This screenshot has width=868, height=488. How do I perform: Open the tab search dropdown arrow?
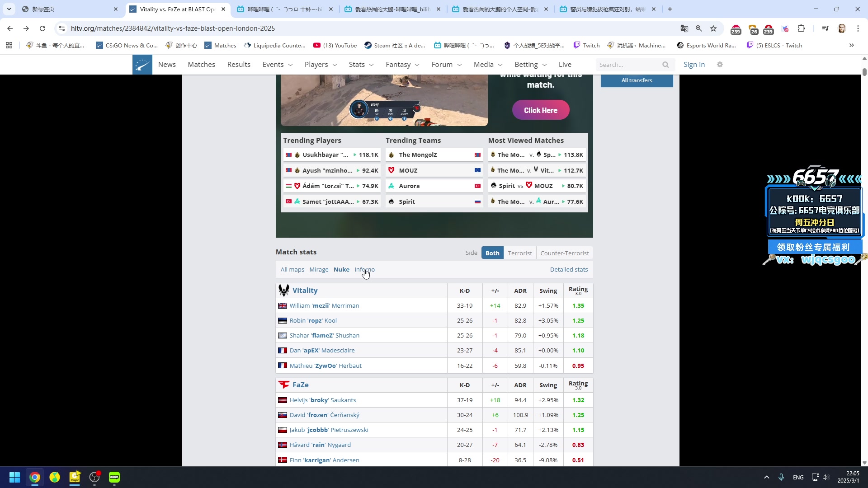click(9, 9)
